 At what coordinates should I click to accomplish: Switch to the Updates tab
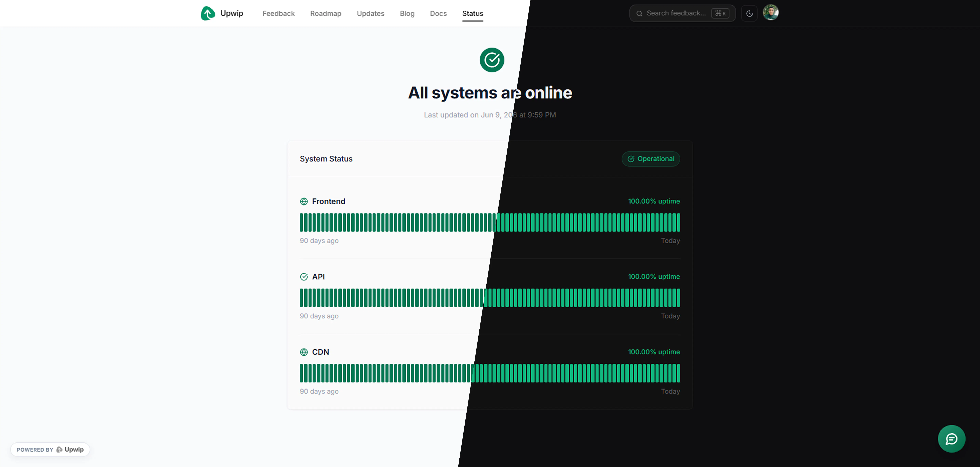(370, 13)
